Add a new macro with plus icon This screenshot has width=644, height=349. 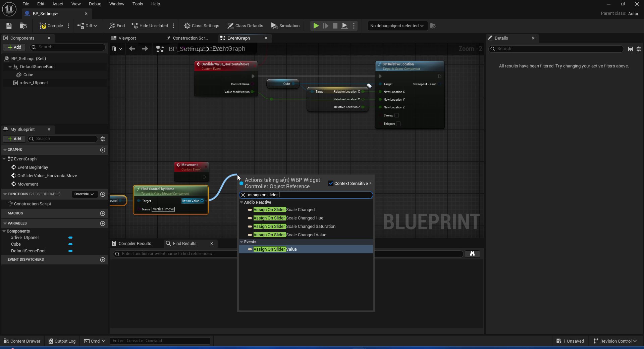103,213
